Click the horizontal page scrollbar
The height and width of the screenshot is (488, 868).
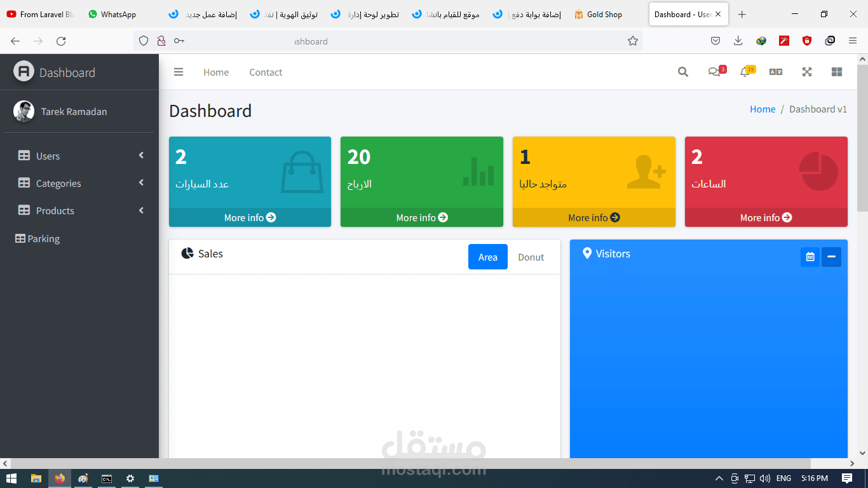410,464
